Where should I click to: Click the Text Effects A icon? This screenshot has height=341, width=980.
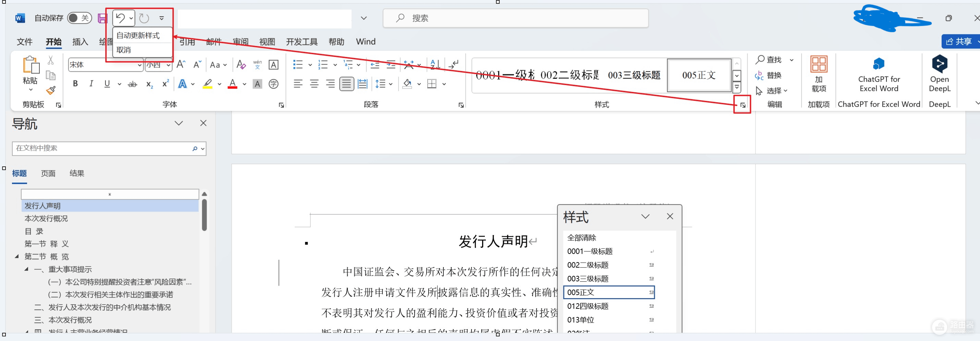click(183, 83)
